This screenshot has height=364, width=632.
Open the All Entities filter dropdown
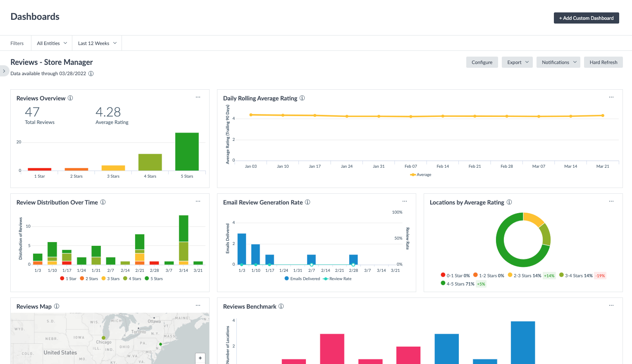[52, 43]
